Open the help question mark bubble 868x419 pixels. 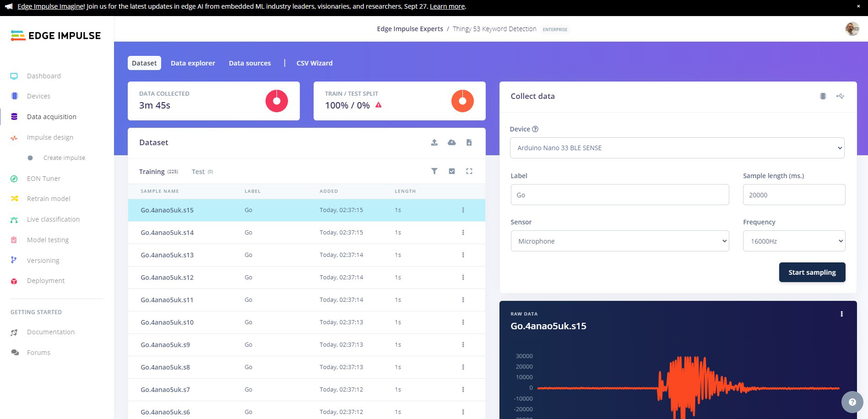click(x=852, y=402)
